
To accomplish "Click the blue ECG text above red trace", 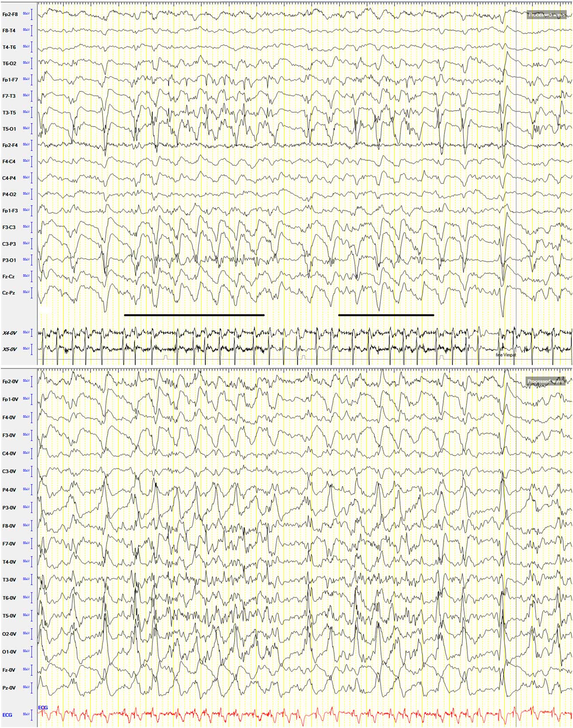I will pos(43,707).
